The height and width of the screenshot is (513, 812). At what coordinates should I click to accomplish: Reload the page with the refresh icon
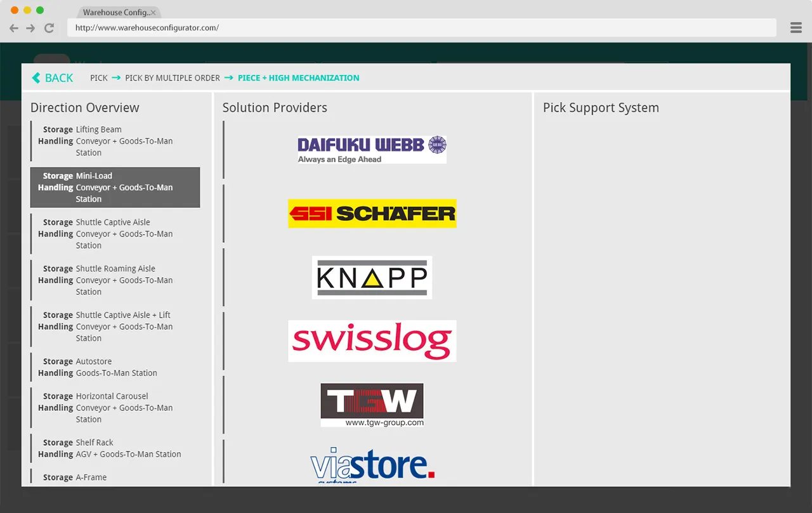click(x=49, y=28)
